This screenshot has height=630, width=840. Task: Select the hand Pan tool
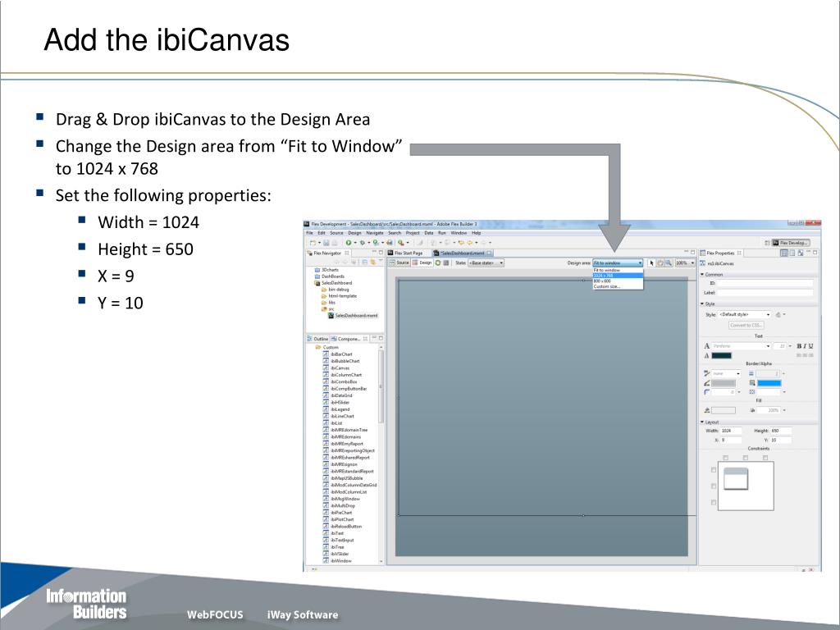point(660,263)
